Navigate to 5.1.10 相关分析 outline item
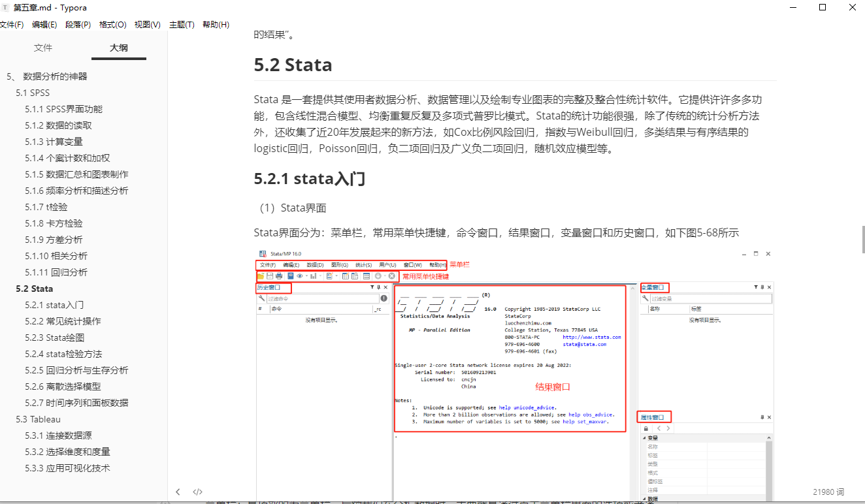This screenshot has width=865, height=504. click(56, 256)
